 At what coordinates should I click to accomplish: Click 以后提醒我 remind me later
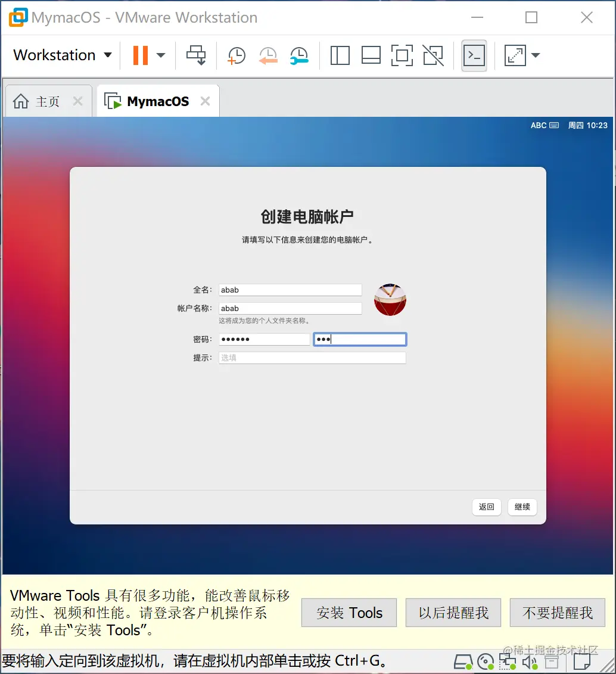click(x=453, y=613)
